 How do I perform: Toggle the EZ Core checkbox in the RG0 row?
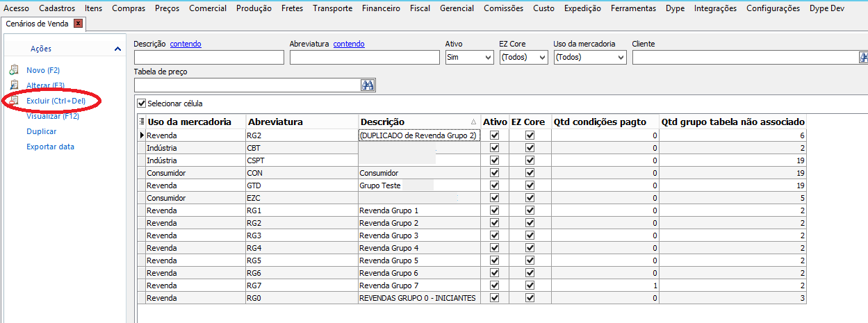530,298
